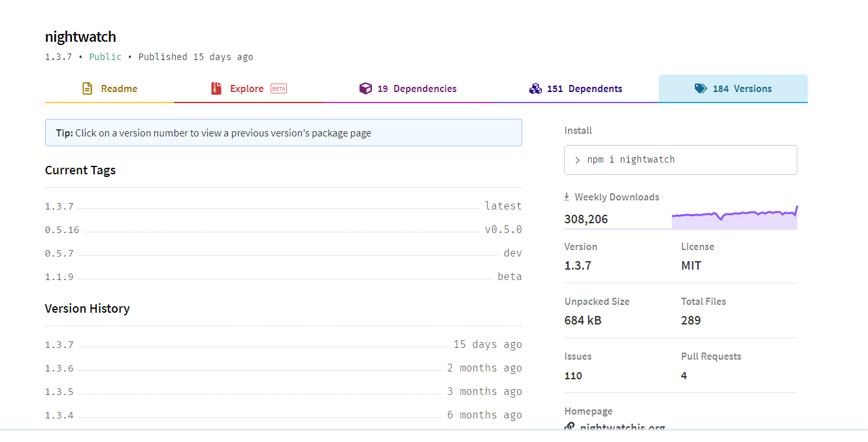Click the MIT license value

tap(691, 266)
